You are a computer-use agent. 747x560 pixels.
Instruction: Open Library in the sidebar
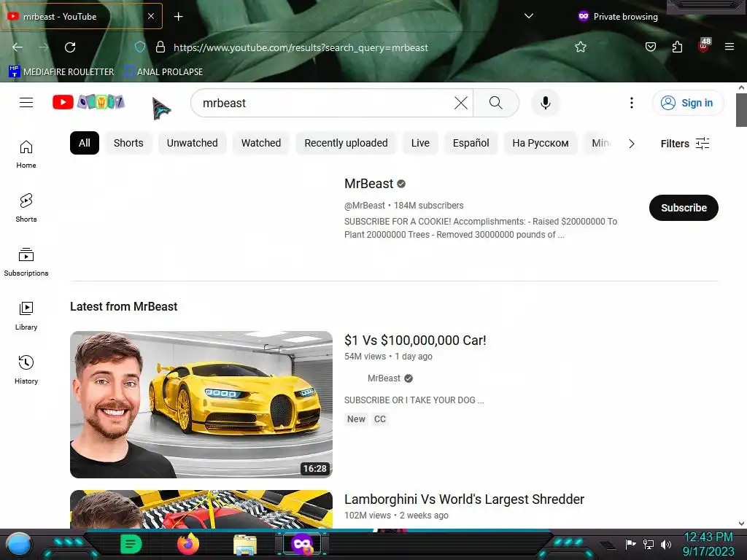click(x=26, y=316)
